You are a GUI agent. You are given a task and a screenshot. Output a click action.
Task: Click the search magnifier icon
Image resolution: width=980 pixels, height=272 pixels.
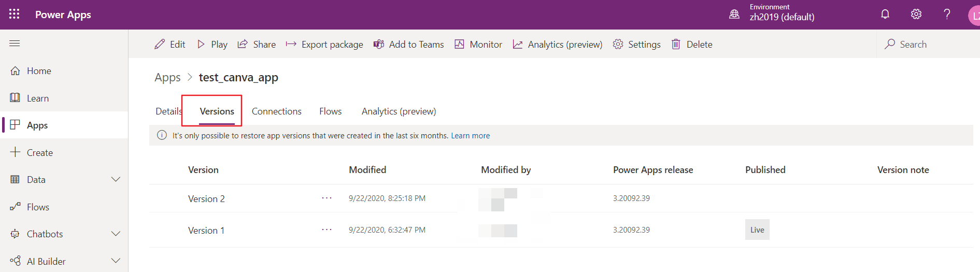point(890,44)
